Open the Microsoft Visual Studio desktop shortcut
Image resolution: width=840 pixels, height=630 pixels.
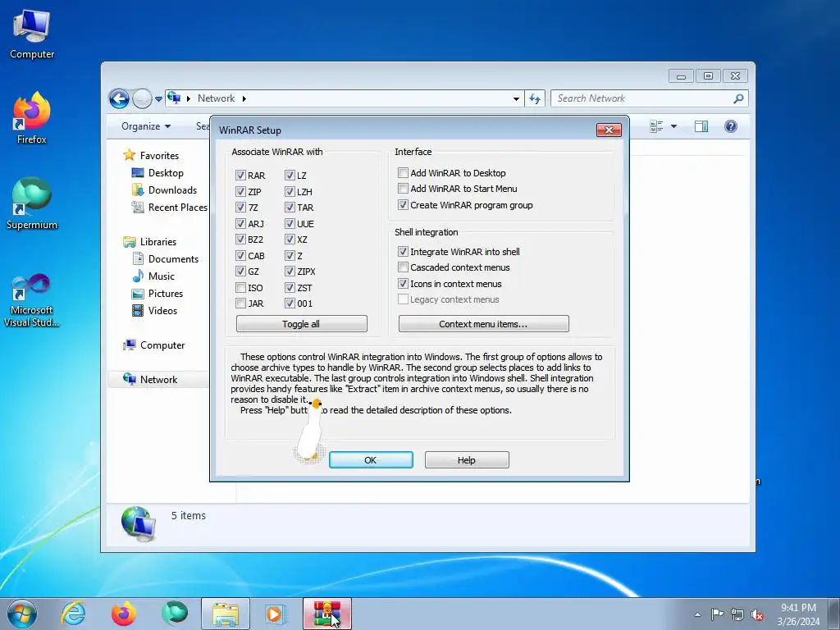point(32,300)
